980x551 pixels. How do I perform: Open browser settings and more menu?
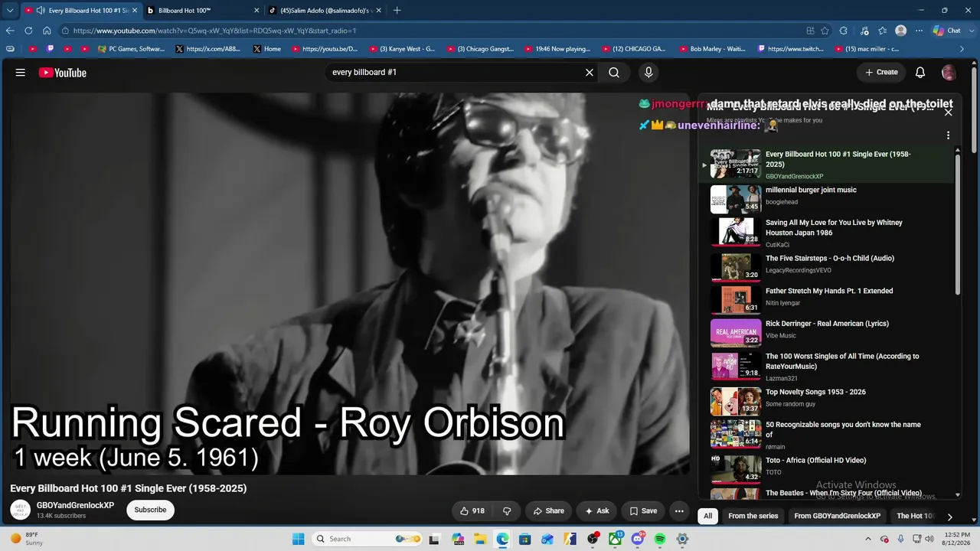919,31
